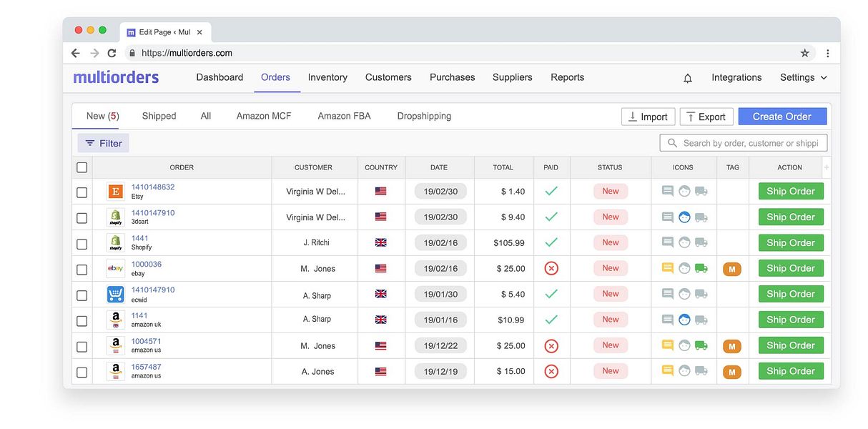Open the Orders navigation tab

(x=275, y=77)
